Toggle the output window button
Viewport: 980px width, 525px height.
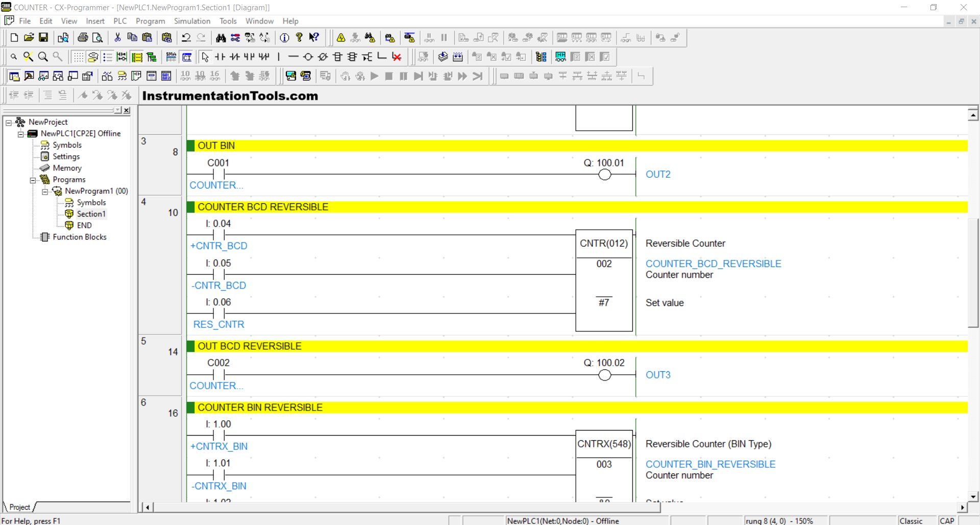pos(29,76)
